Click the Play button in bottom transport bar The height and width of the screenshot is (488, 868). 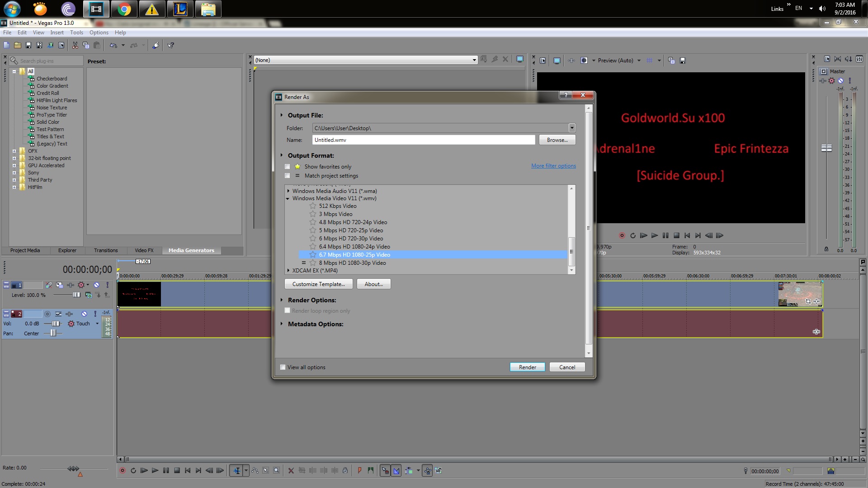click(155, 470)
